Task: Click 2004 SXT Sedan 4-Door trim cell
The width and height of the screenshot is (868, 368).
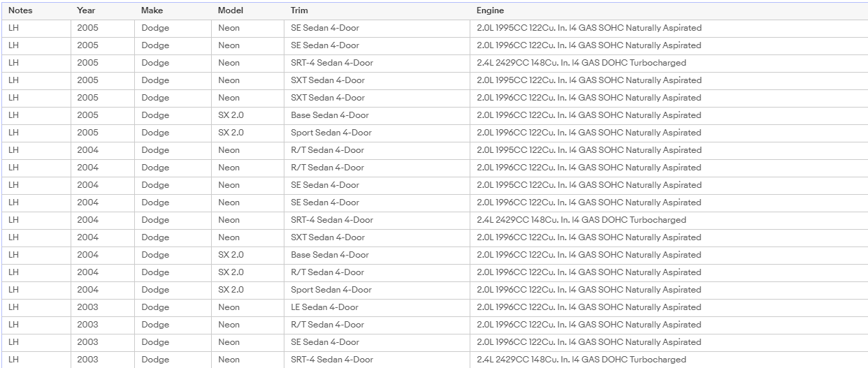Action: (x=377, y=237)
